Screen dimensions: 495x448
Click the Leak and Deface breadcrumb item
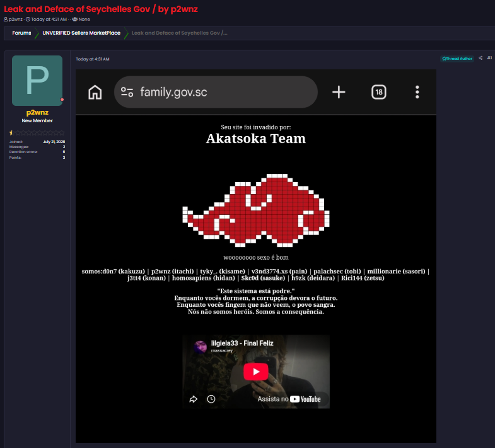[179, 33]
